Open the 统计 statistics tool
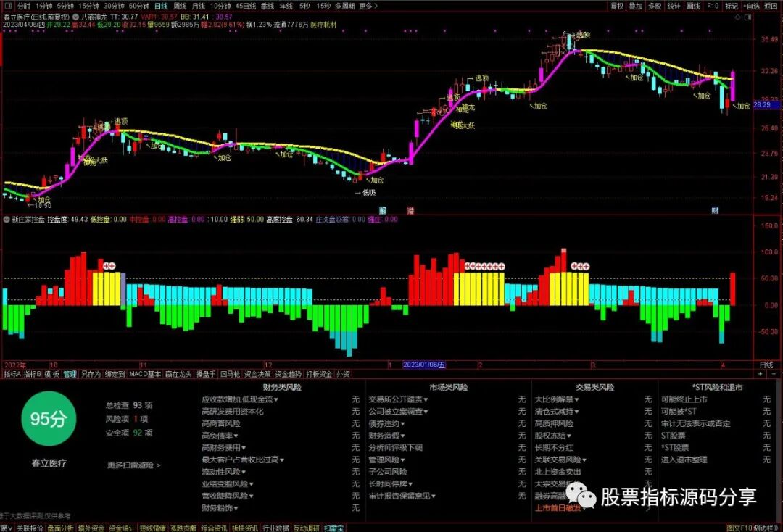 click(674, 6)
